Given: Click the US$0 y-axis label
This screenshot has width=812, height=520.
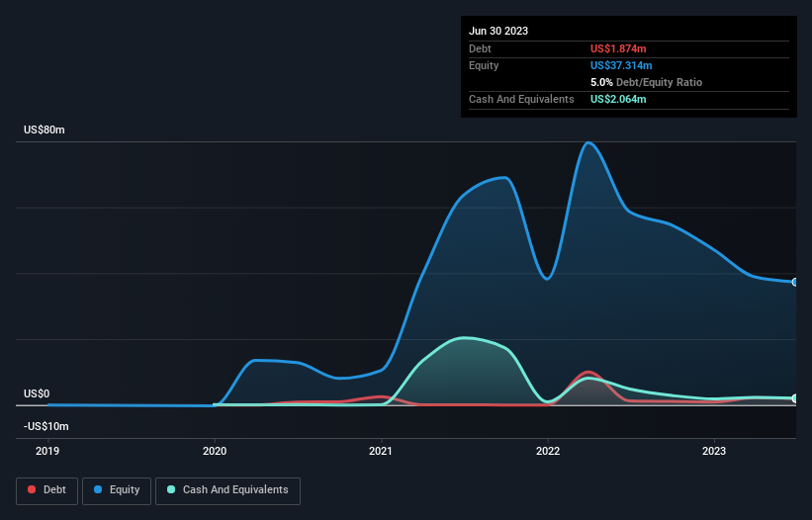Looking at the screenshot, I should [x=37, y=393].
